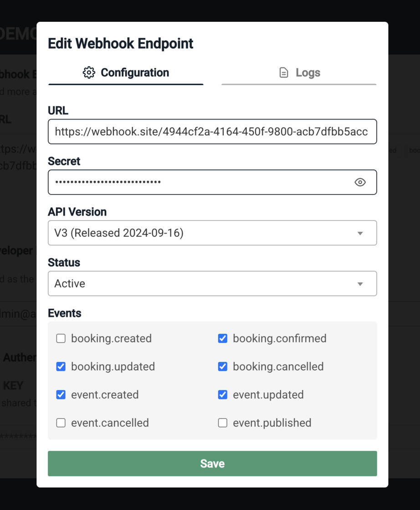
Task: Untick the event.created checkbox
Action: point(61,395)
